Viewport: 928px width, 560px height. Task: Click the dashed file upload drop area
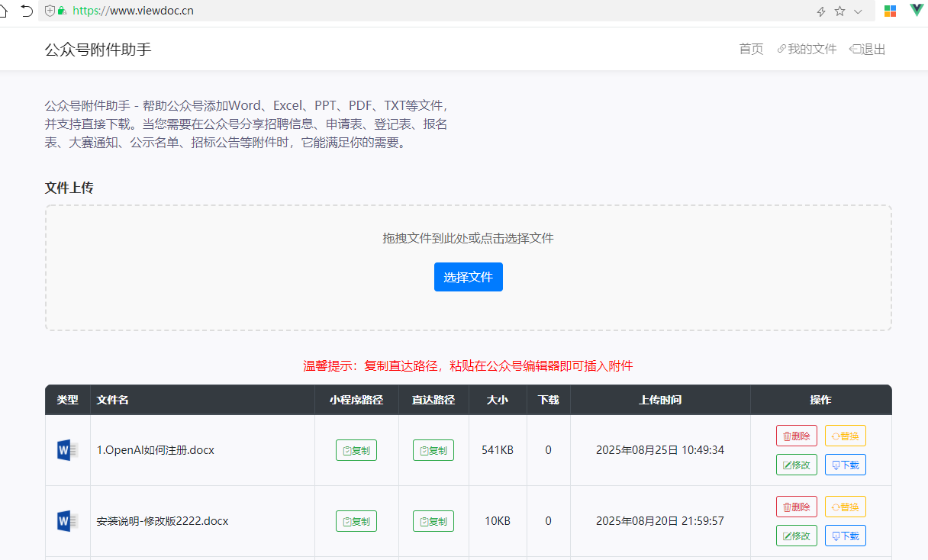click(469, 268)
